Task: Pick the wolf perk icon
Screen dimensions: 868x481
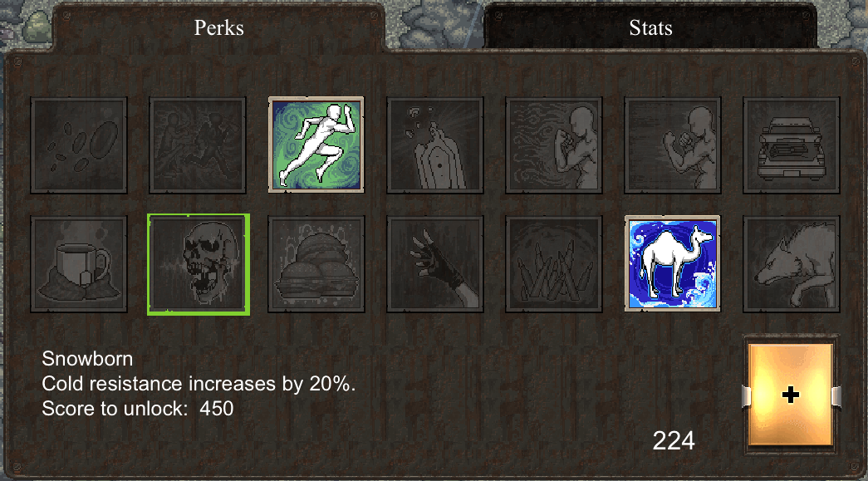Action: [x=792, y=264]
